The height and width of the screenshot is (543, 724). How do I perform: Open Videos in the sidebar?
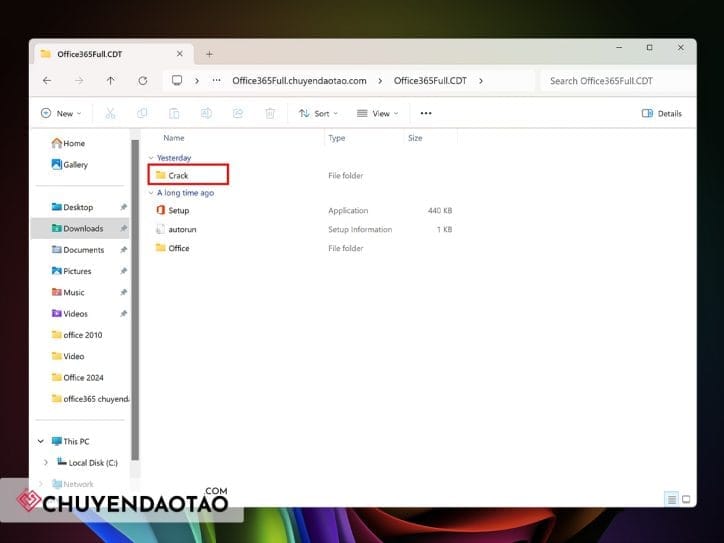(x=70, y=314)
